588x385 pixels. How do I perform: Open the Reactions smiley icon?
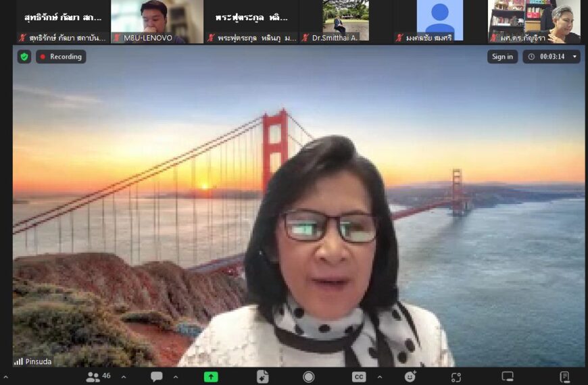(x=410, y=377)
